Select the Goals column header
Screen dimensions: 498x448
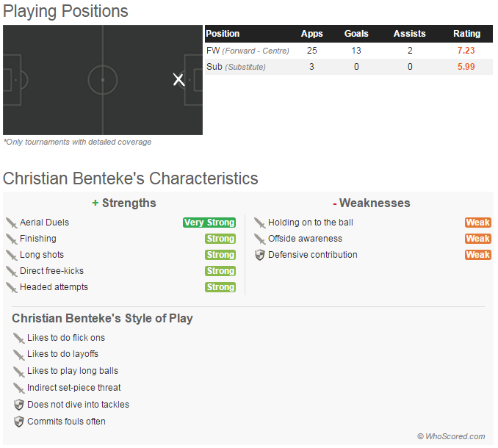tap(356, 34)
